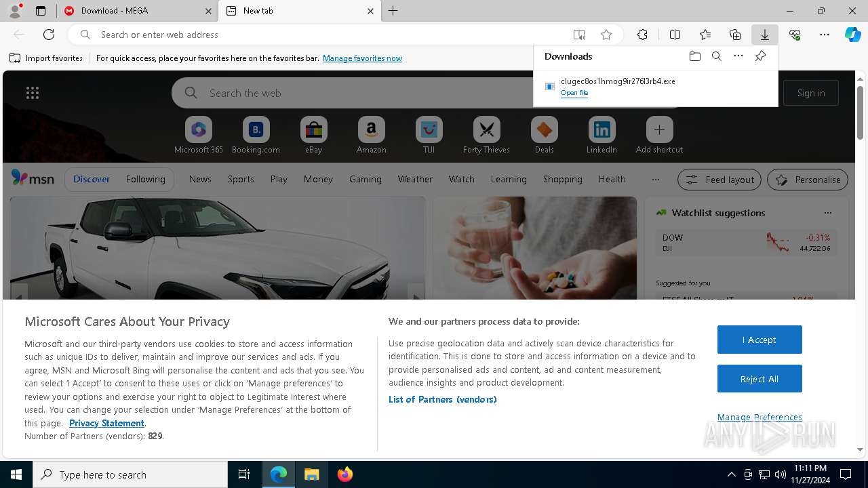Search downloads in Downloads panel
Image resolution: width=868 pixels, height=488 pixels.
click(716, 56)
